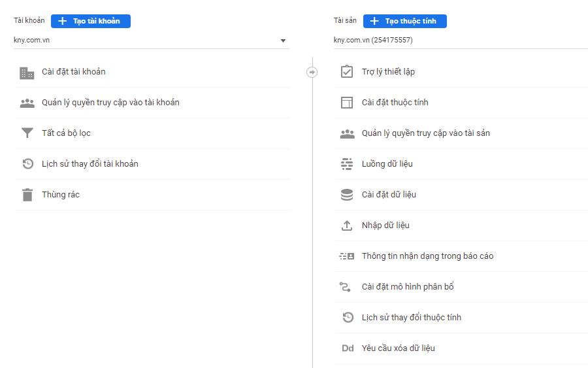This screenshot has height=368, width=588.
Task: Click the Tạo tài khoản button
Action: (91, 21)
